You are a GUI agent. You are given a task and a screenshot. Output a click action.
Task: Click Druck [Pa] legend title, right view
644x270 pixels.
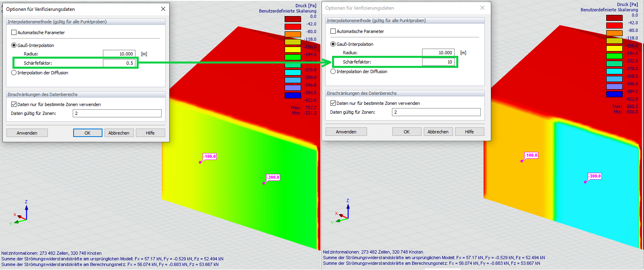tap(628, 4)
